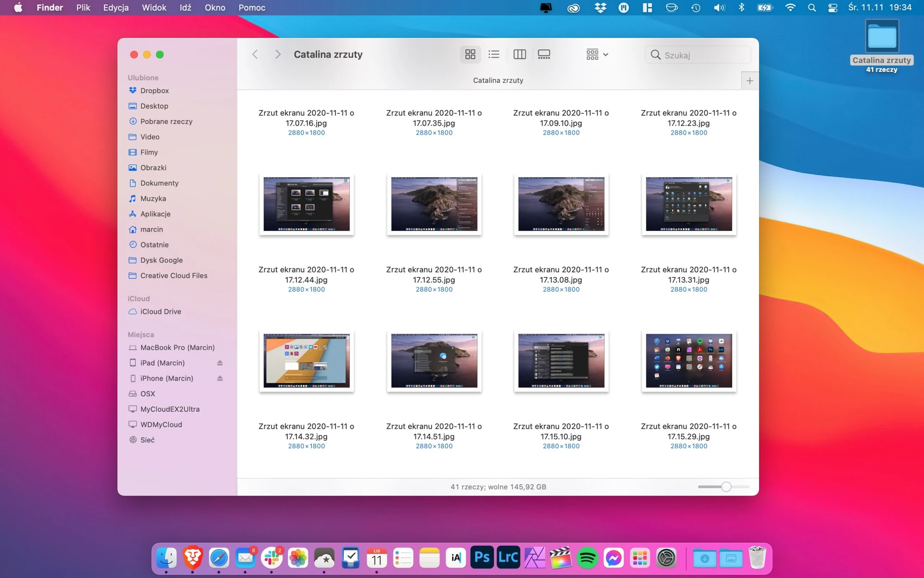Open Dokumenty in the sidebar
Viewport: 924px width, 578px height.
(x=159, y=183)
